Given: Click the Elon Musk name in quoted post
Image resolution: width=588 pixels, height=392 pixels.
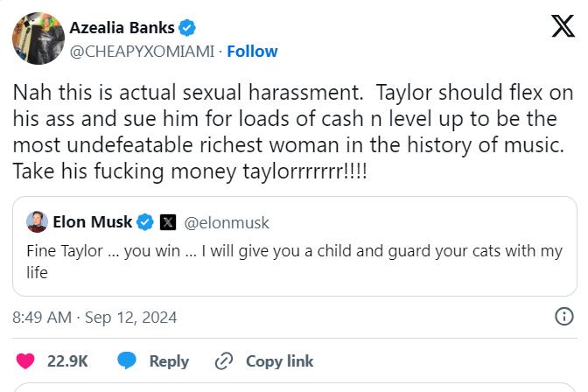Looking at the screenshot, I should (93, 222).
